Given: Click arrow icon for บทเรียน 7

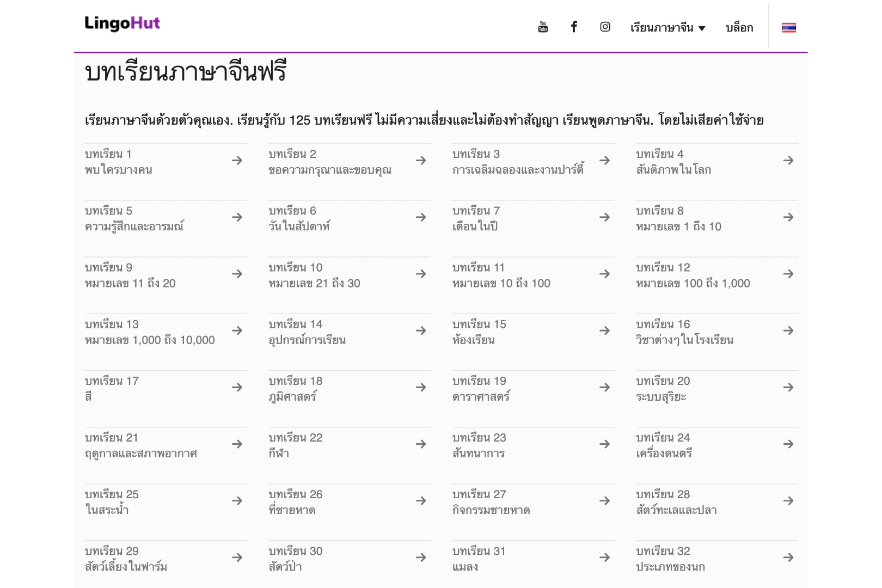Looking at the screenshot, I should click(604, 217).
